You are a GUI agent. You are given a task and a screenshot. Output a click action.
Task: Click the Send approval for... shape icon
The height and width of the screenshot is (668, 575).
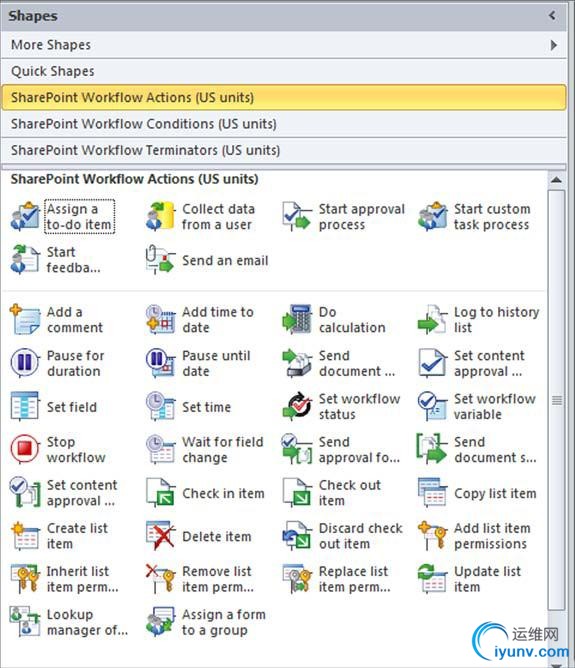point(296,449)
